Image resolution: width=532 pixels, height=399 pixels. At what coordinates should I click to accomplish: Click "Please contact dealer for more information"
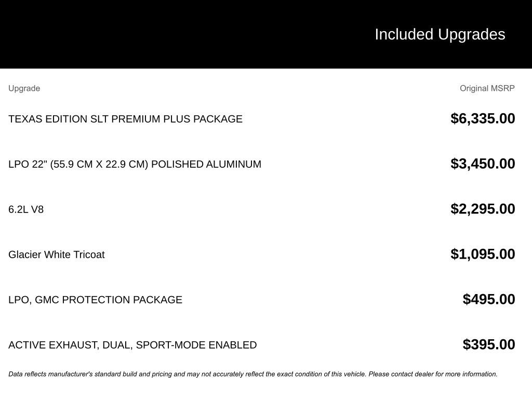(x=433, y=374)
